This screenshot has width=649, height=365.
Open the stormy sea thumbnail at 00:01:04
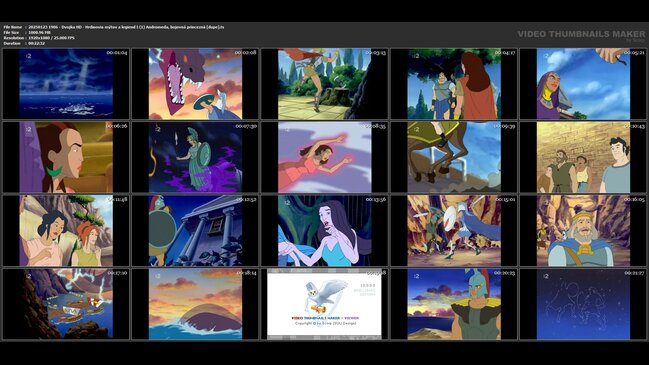coord(66,84)
